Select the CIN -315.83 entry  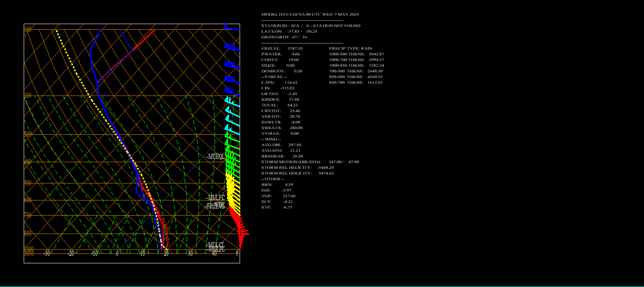tap(278, 88)
